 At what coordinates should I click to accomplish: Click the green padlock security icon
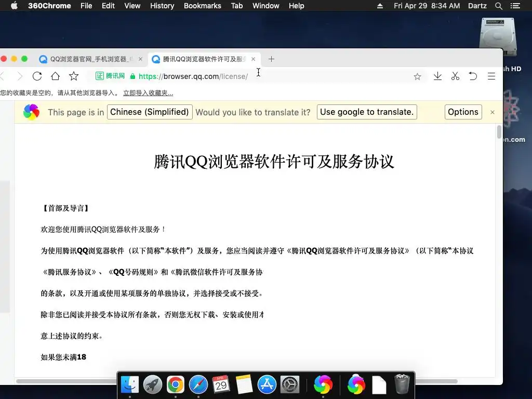[x=132, y=76]
